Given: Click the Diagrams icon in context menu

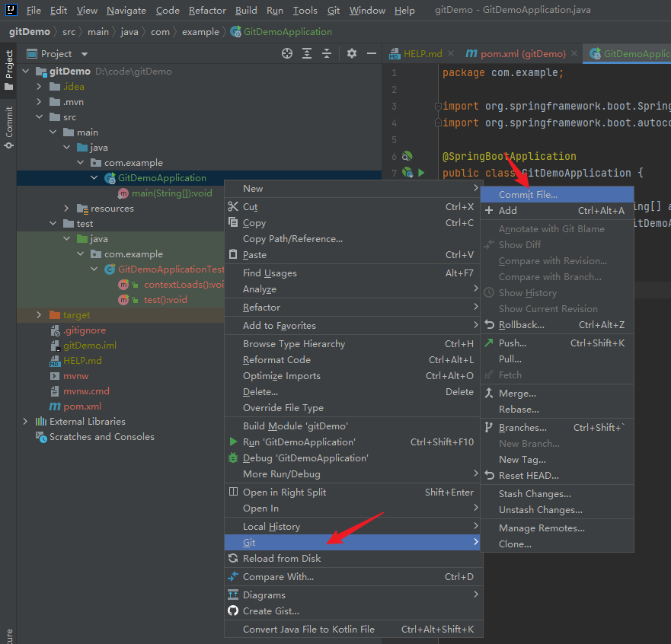Looking at the screenshot, I should (233, 595).
